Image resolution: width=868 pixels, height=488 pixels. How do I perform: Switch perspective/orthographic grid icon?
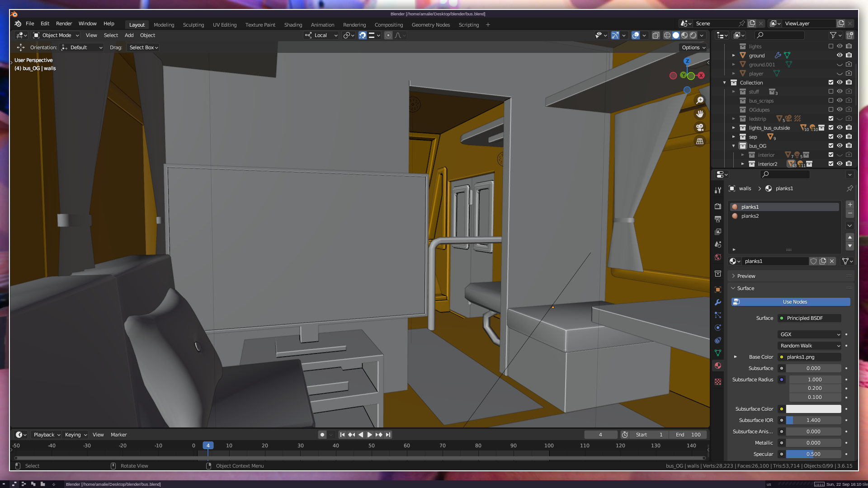[x=700, y=141]
